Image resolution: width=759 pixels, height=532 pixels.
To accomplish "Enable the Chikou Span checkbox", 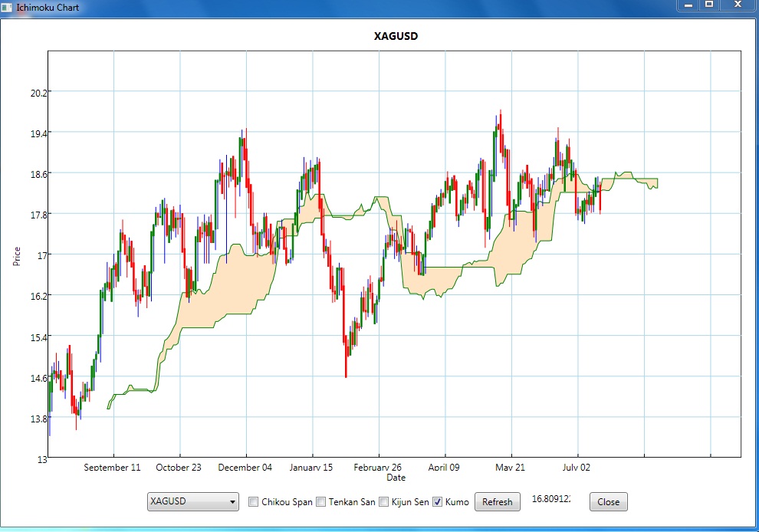I will point(254,502).
